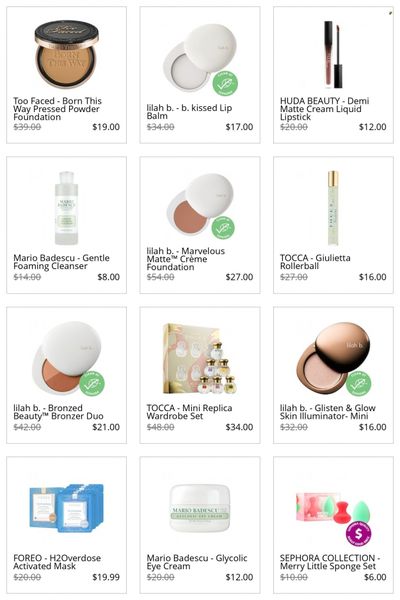Click the green clean badge on b. kissed Lip Balm
The width and height of the screenshot is (400, 600).
tap(225, 83)
